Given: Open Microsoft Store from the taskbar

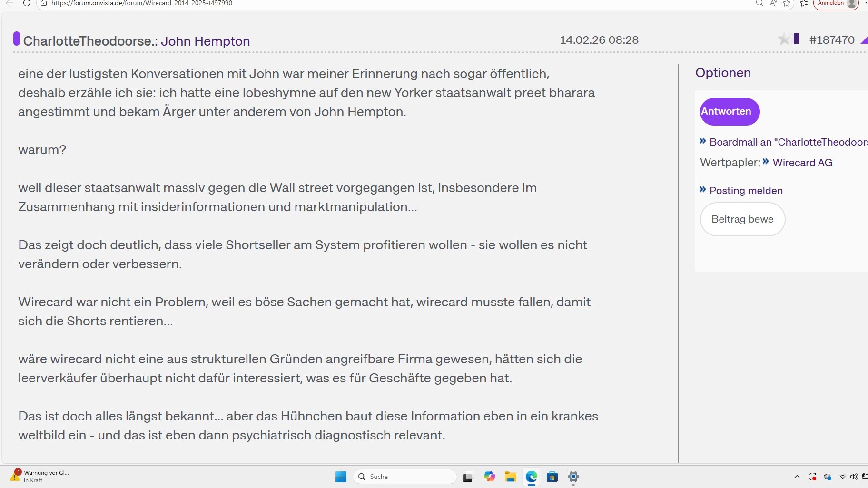Looking at the screenshot, I should [552, 477].
